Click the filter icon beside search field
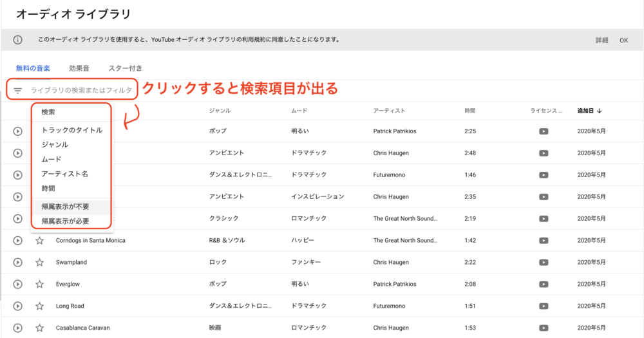Viewport: 644px width, 338px height. tap(17, 91)
